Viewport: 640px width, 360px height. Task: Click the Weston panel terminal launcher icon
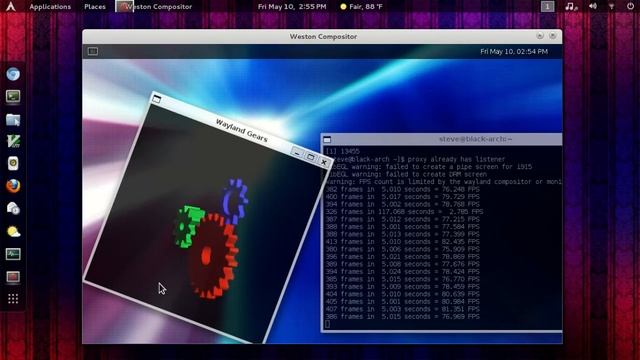click(x=93, y=51)
